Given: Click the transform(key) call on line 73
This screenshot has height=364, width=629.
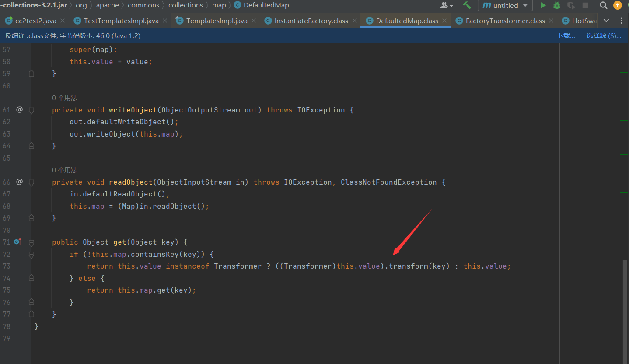Looking at the screenshot, I should (x=419, y=266).
